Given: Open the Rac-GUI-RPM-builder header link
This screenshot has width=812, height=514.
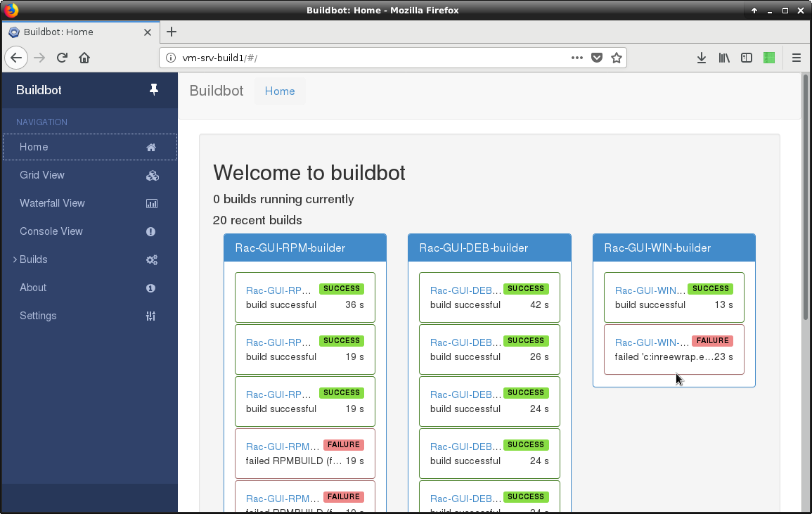Looking at the screenshot, I should click(290, 248).
